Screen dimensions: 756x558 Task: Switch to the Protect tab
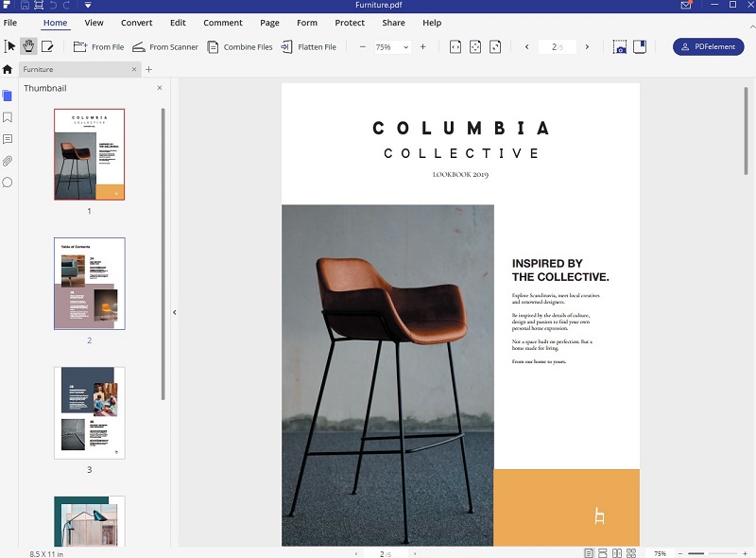[350, 23]
